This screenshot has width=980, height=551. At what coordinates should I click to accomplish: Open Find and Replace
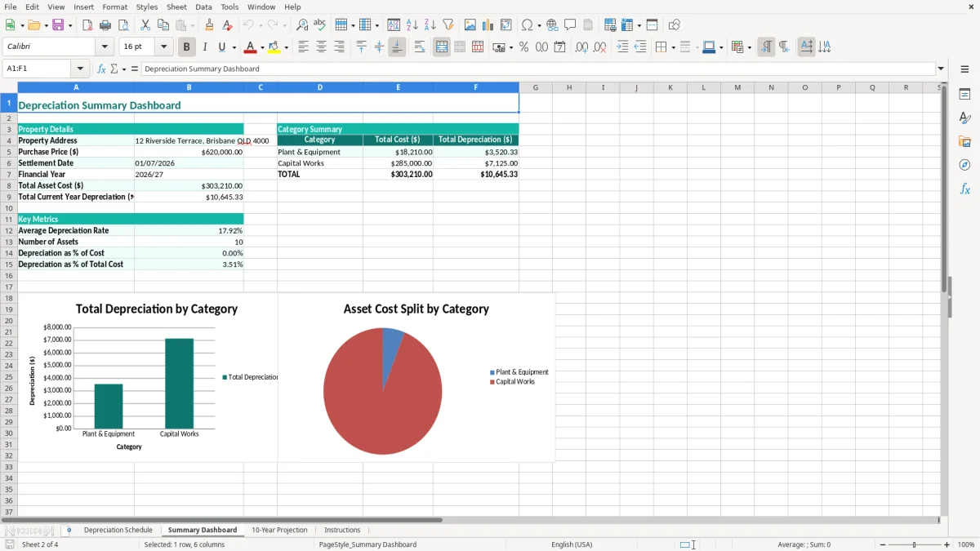[302, 25]
